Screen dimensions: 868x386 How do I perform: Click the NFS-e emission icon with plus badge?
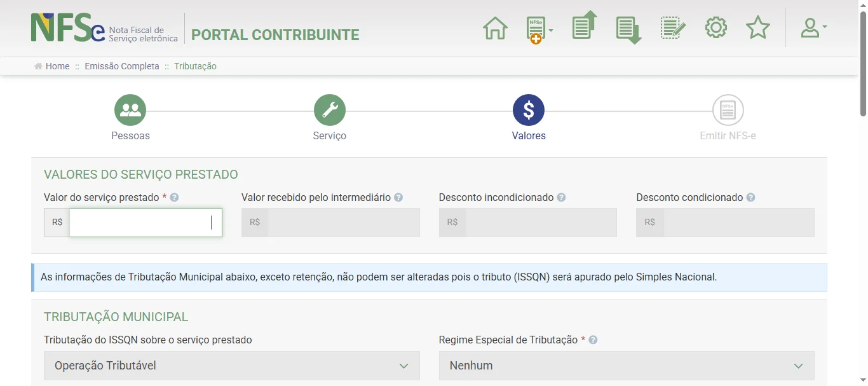coord(534,27)
